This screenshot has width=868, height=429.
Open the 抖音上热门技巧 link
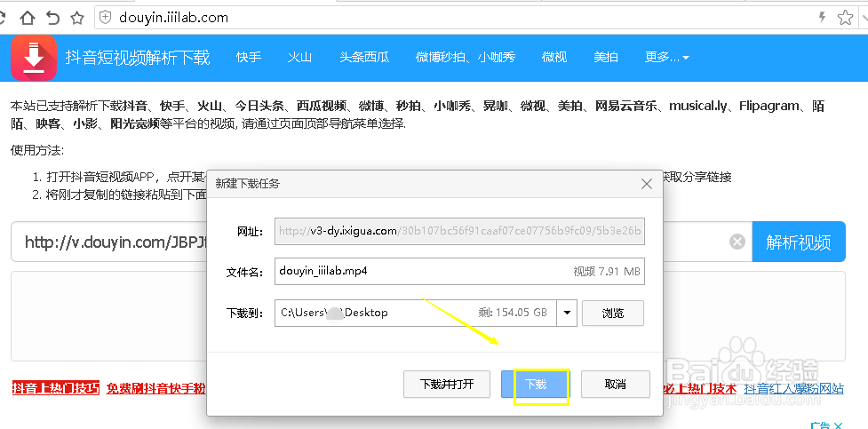(x=55, y=388)
